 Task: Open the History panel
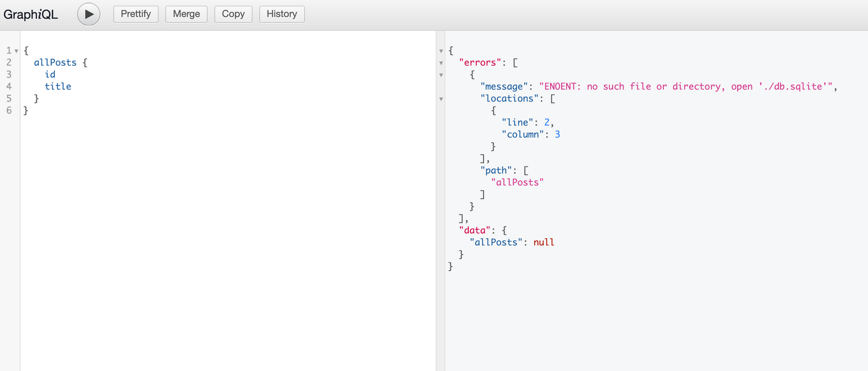[x=282, y=14]
